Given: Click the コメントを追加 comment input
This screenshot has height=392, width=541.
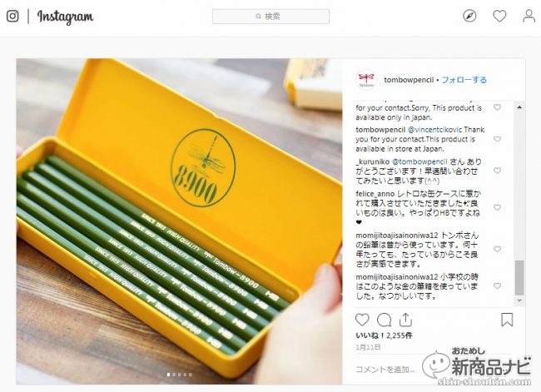Looking at the screenshot, I should pyautogui.click(x=385, y=370).
